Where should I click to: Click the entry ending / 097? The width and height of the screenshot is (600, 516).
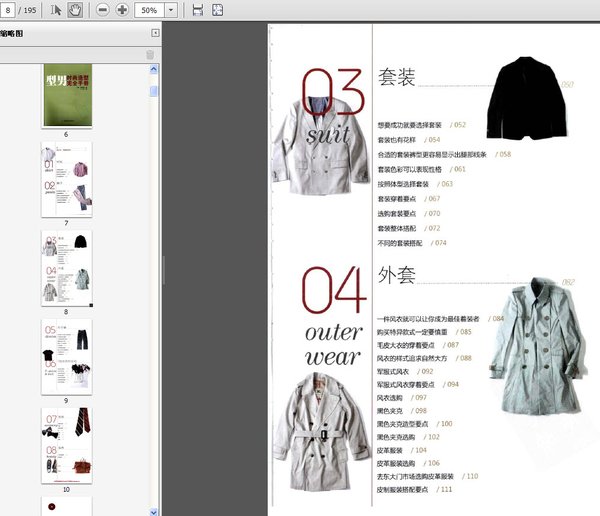pos(402,398)
